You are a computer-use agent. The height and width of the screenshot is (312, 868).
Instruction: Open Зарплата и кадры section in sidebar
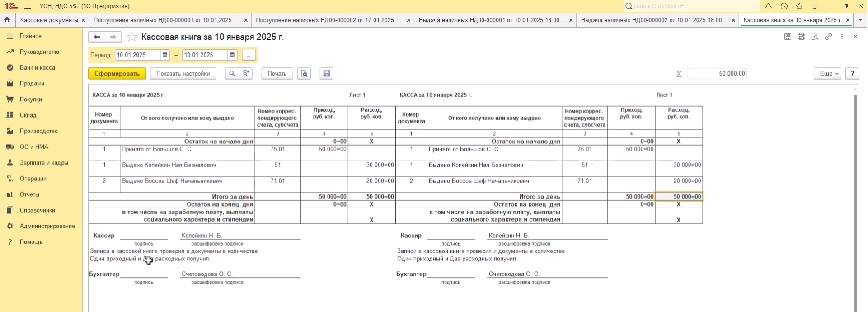coord(44,163)
